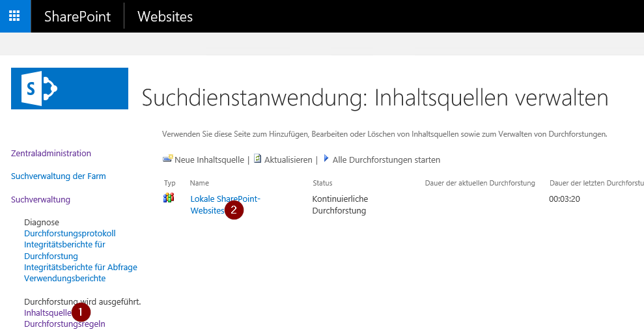Click the Kontinuierliche Durchforstung status cell
Screen dimensions: 644x332
pos(340,204)
